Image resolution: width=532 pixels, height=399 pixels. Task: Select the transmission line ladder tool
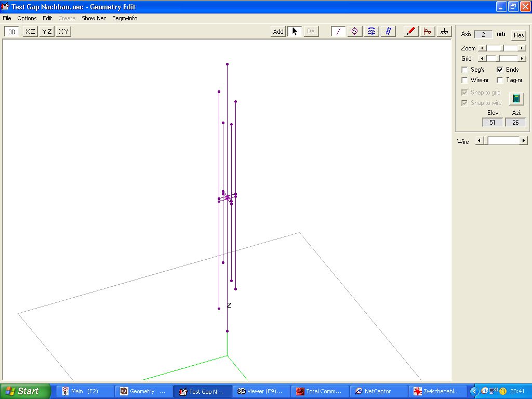[388, 31]
